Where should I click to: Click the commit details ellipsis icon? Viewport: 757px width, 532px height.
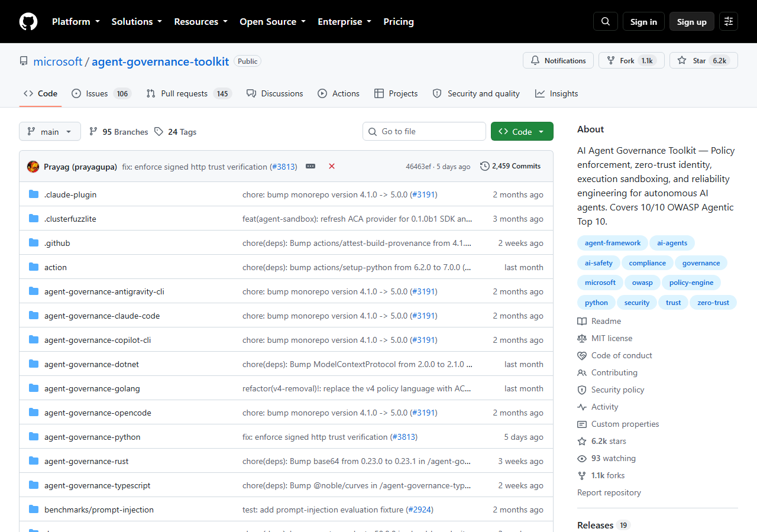[310, 166]
